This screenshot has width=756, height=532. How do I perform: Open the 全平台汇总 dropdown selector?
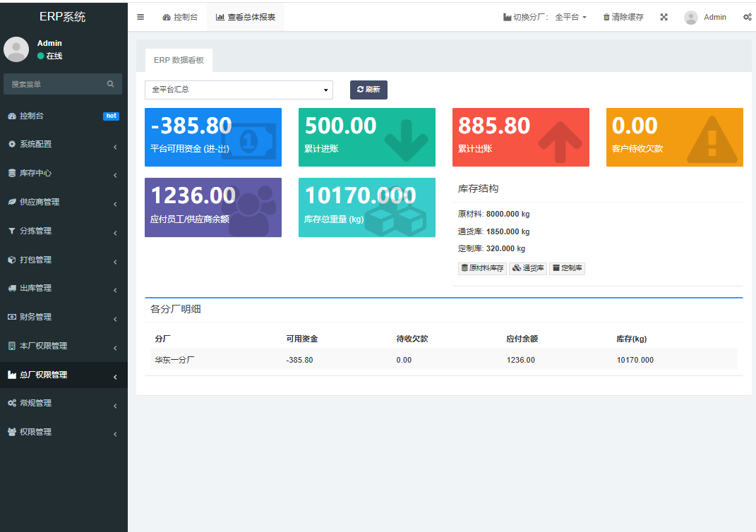click(x=239, y=90)
